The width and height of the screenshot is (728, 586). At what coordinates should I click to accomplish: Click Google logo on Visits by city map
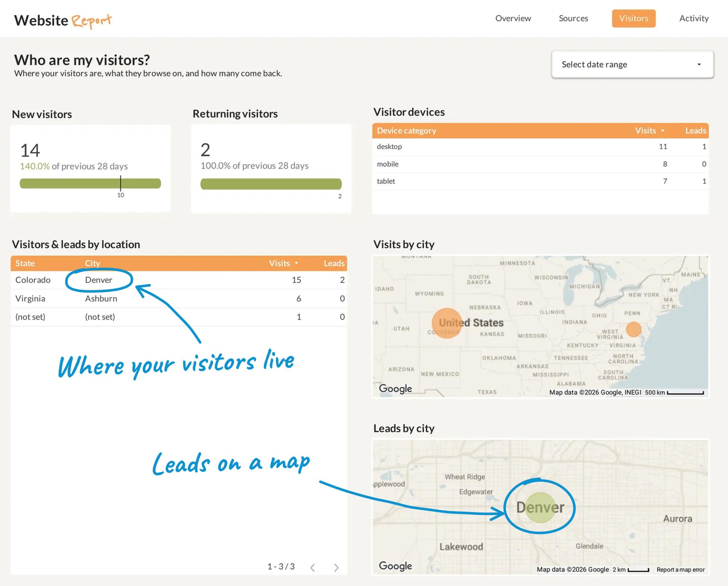(395, 389)
